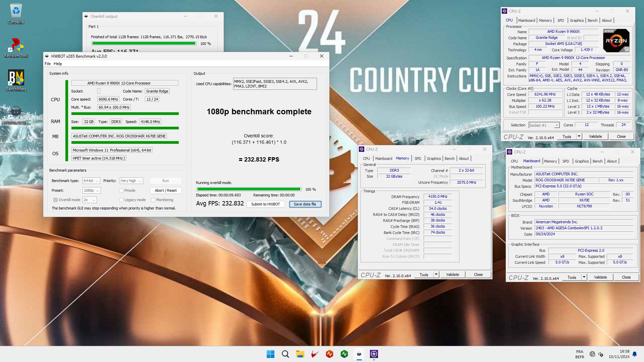The height and width of the screenshot is (362, 644).
Task: Open the Priority Very high dropdown
Action: (x=131, y=181)
